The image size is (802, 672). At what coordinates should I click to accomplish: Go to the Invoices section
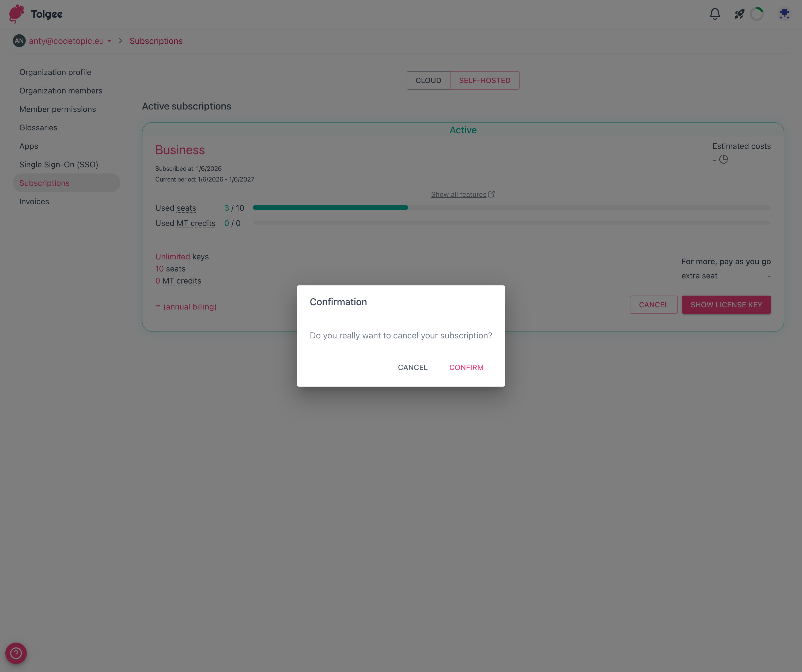(x=34, y=201)
